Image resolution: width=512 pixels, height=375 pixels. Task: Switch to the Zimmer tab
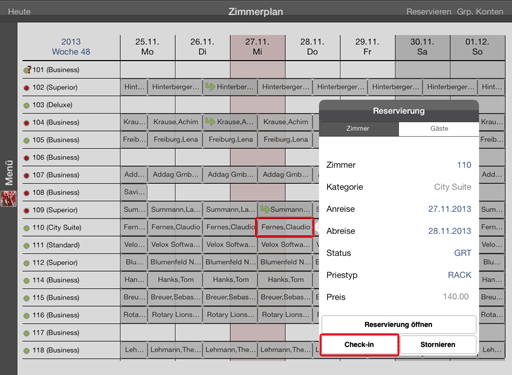point(359,129)
